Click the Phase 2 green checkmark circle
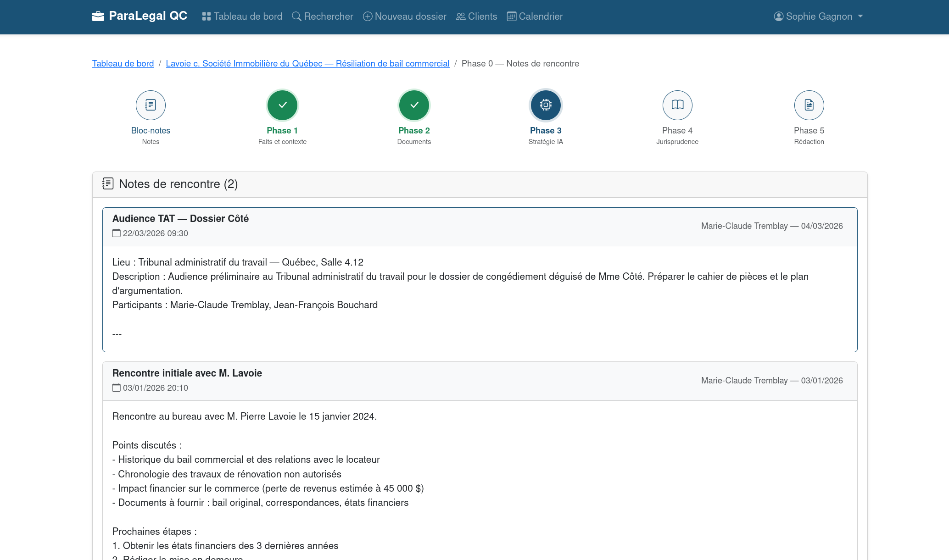 click(414, 105)
